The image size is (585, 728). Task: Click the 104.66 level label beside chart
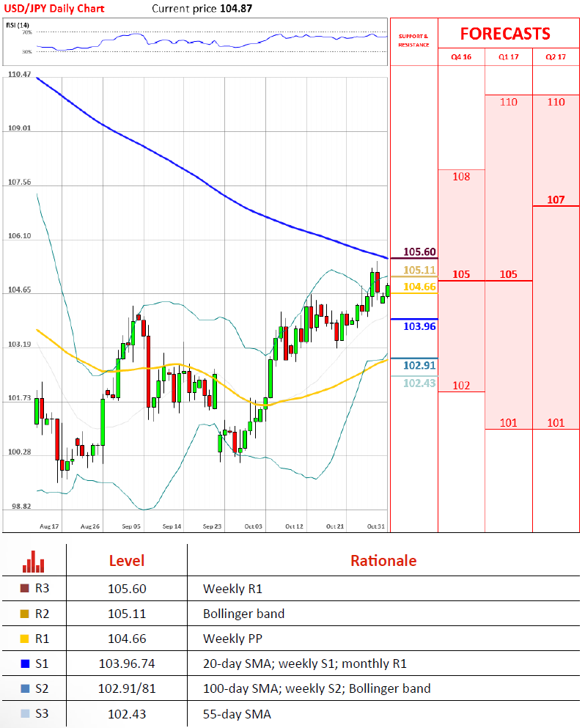[420, 287]
